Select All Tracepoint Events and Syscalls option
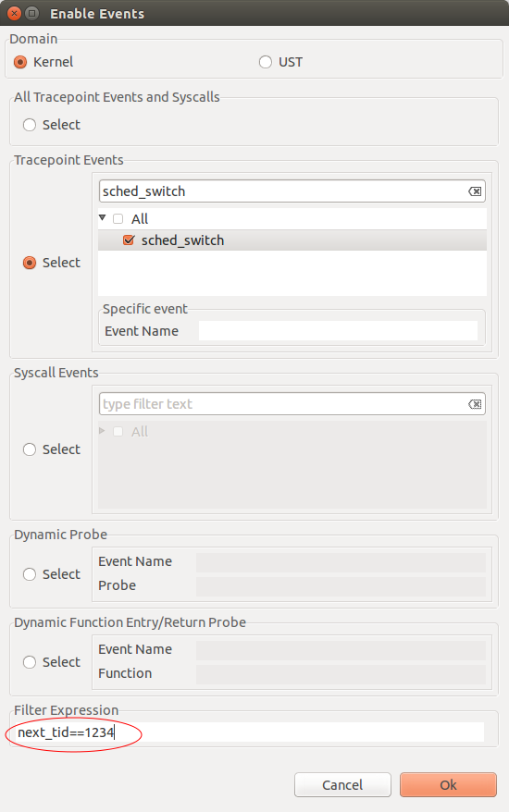The width and height of the screenshot is (509, 812). [30, 125]
